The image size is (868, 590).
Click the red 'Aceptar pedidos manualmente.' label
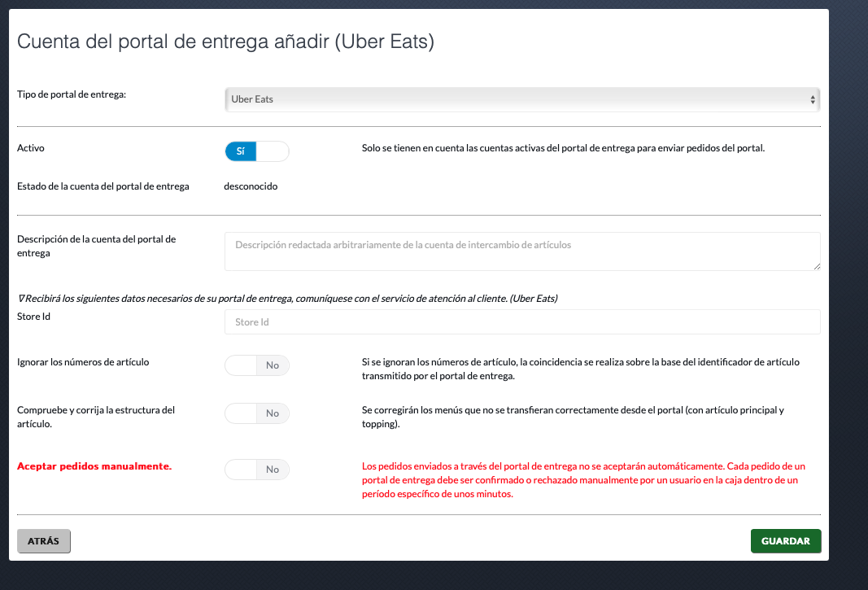point(94,466)
